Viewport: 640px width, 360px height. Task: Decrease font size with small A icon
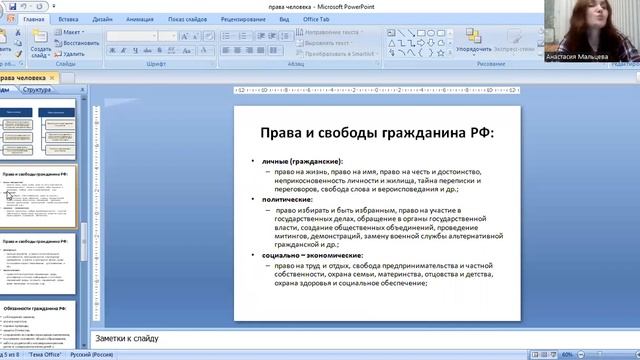pyautogui.click(x=196, y=36)
